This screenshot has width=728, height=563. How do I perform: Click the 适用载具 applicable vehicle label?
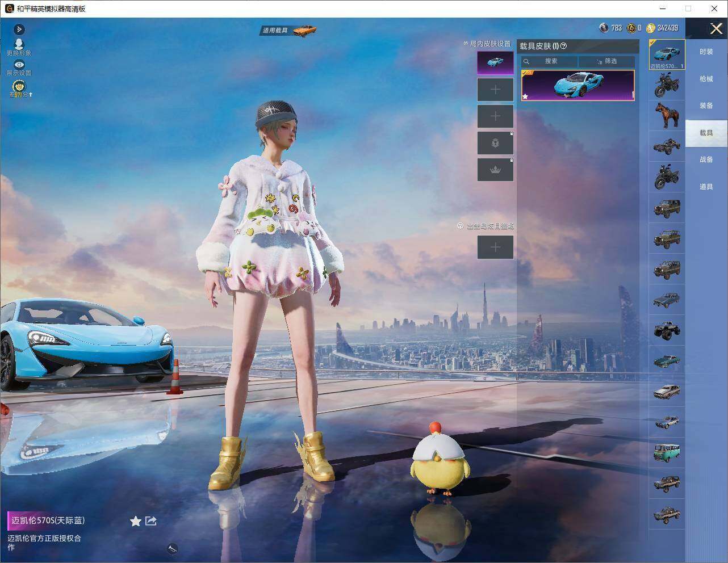coord(275,30)
